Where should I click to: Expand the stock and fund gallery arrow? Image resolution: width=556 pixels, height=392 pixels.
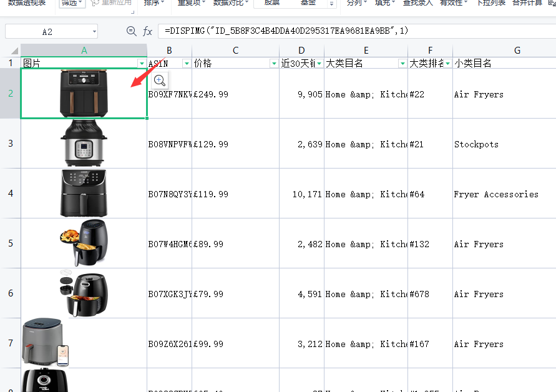(x=331, y=4)
